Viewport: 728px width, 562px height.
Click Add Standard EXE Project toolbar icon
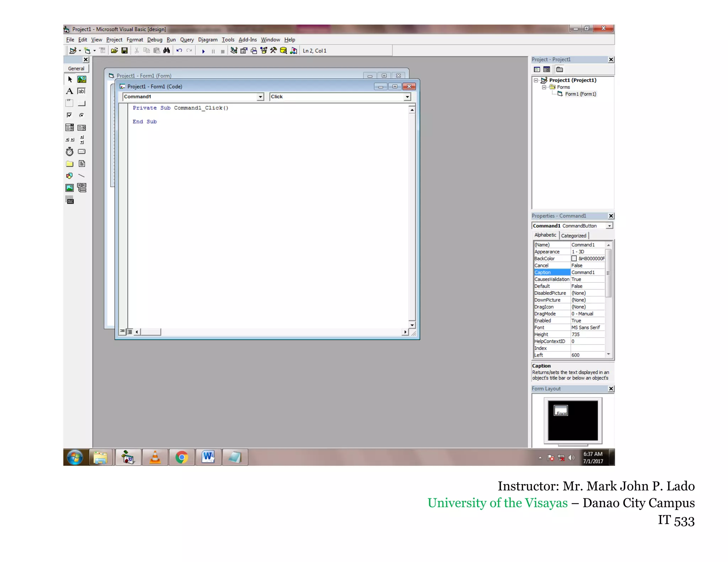click(x=73, y=51)
